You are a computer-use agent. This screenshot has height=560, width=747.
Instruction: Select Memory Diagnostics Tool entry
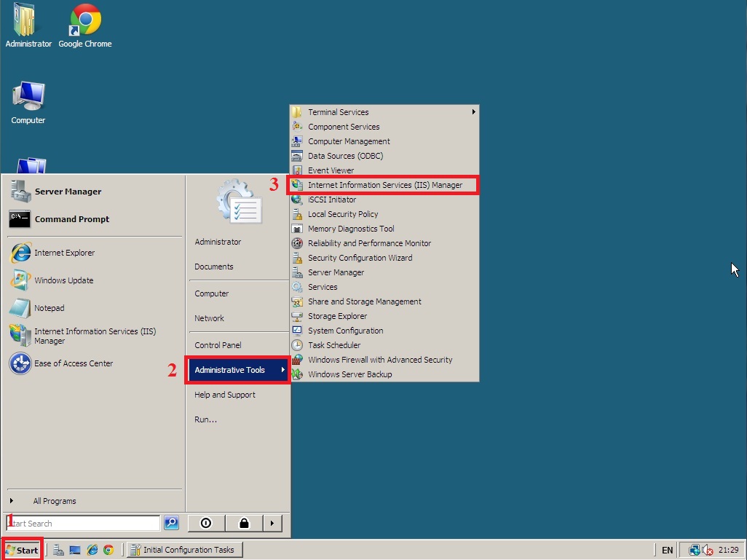pyautogui.click(x=384, y=228)
